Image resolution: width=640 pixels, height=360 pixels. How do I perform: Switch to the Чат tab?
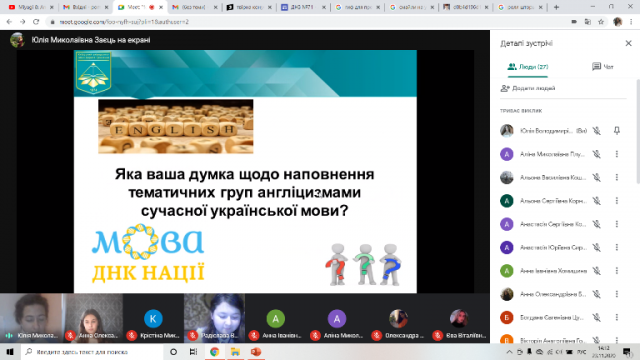click(x=603, y=67)
